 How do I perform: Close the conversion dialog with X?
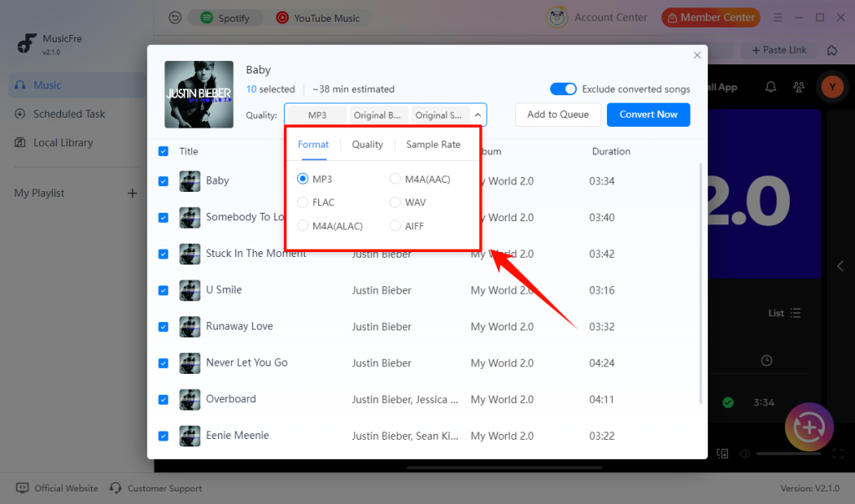697,55
